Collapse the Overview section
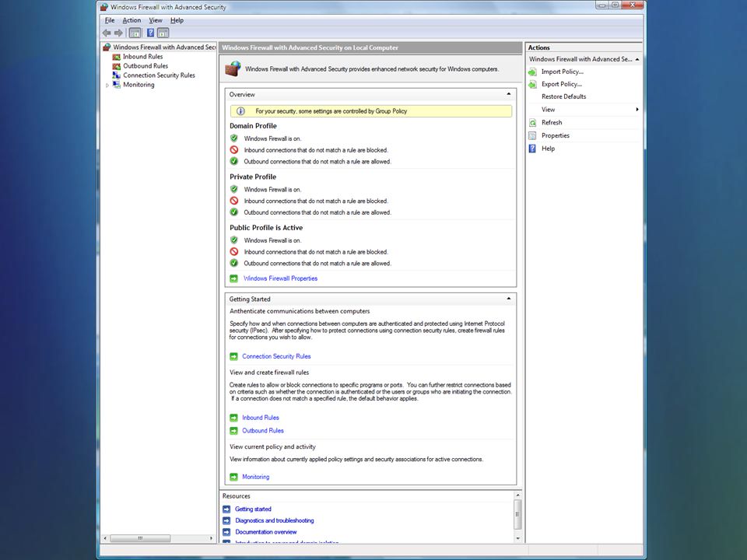Screen dimensions: 747x560 (509, 94)
